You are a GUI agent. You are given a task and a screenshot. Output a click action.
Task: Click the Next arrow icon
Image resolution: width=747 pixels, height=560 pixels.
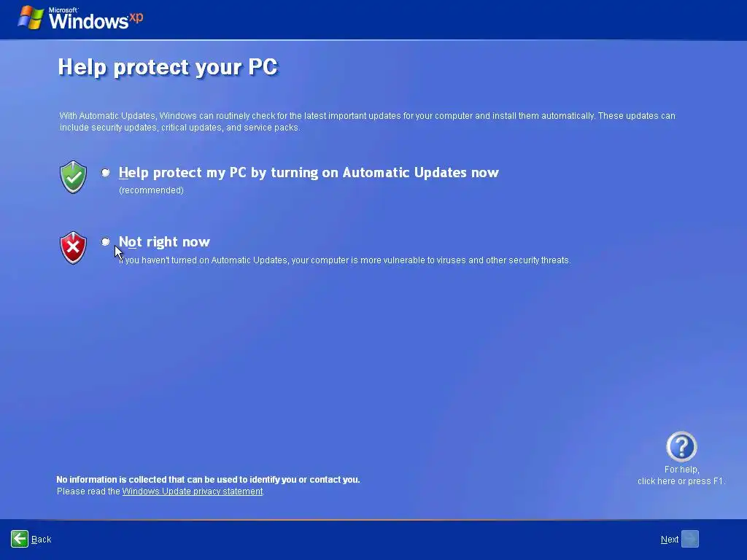(690, 539)
